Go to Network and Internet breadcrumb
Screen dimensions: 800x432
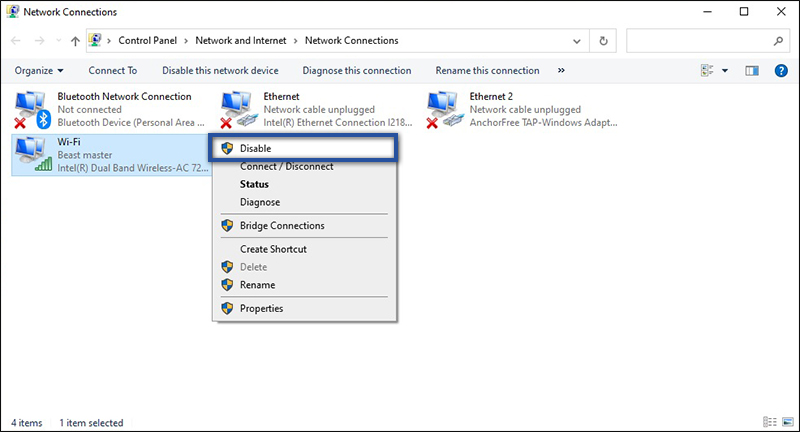241,41
